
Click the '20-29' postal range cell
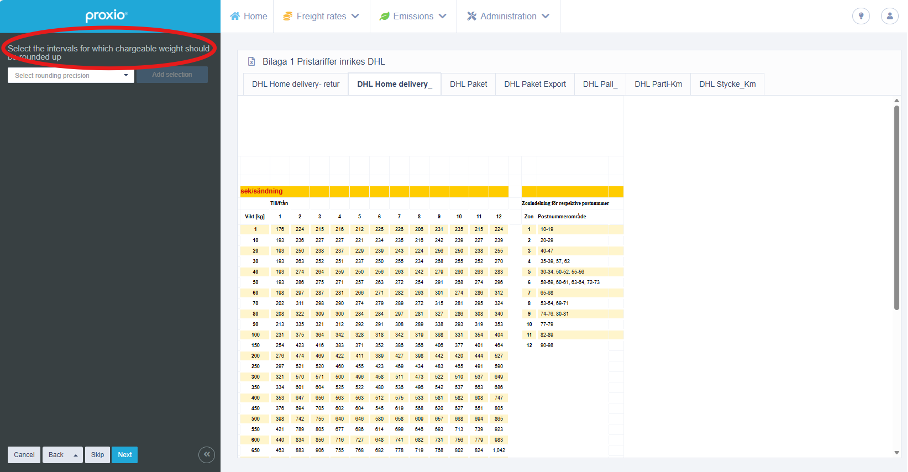click(x=547, y=240)
